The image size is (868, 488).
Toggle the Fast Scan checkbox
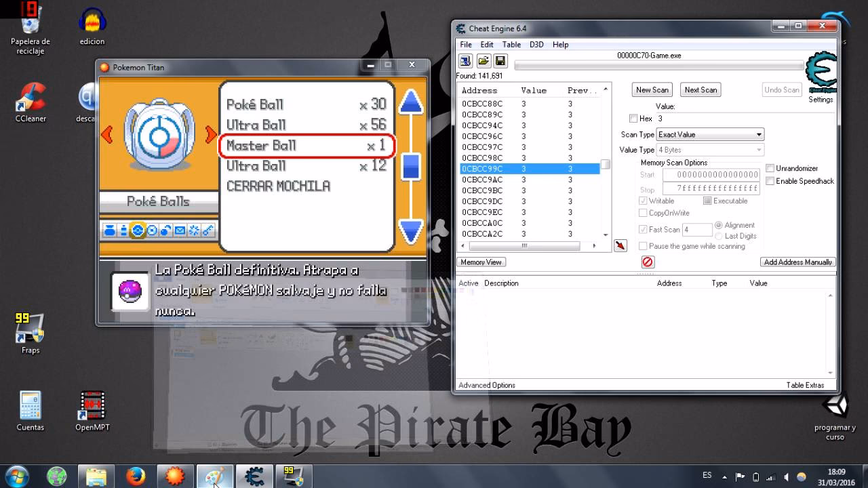pyautogui.click(x=643, y=230)
